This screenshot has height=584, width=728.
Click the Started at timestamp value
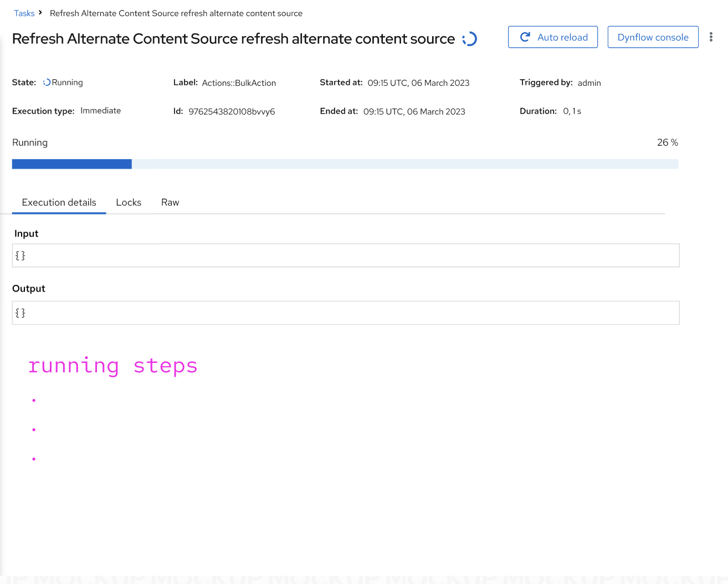[418, 83]
